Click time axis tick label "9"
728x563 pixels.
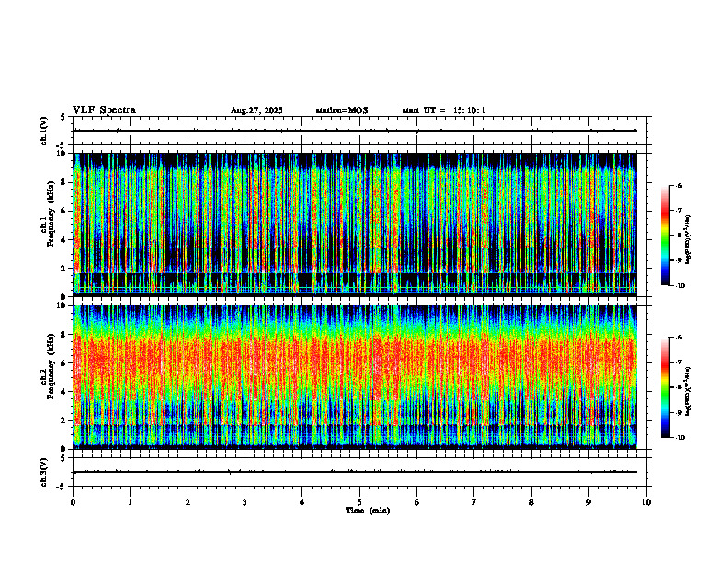pos(588,501)
